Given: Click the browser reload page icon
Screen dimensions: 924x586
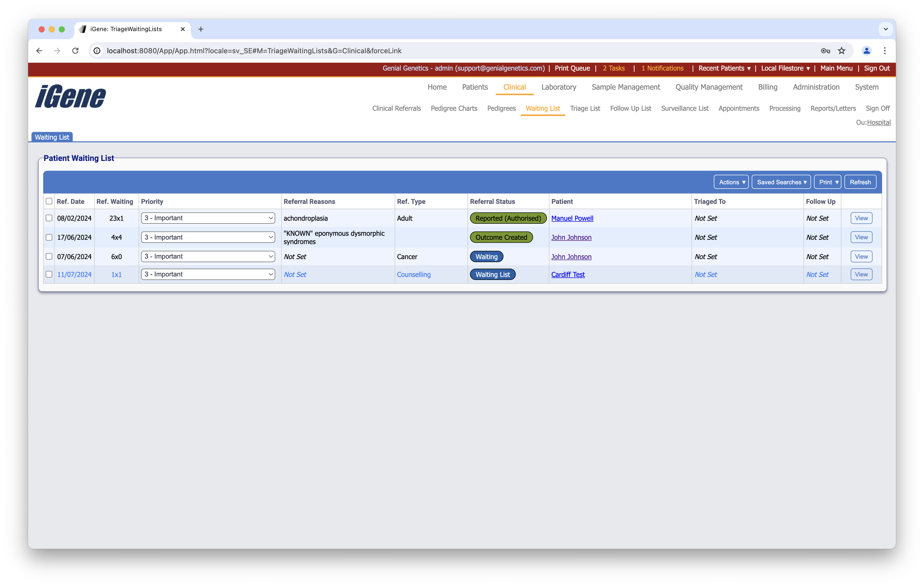Looking at the screenshot, I should point(75,51).
